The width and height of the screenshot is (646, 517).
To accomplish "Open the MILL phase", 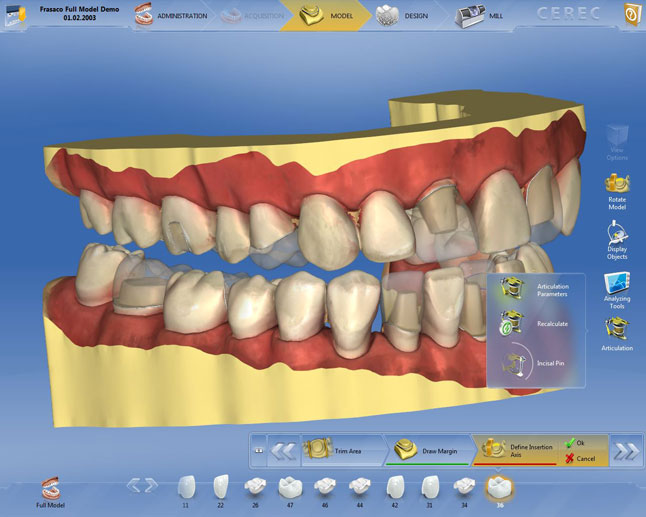I will [x=478, y=16].
